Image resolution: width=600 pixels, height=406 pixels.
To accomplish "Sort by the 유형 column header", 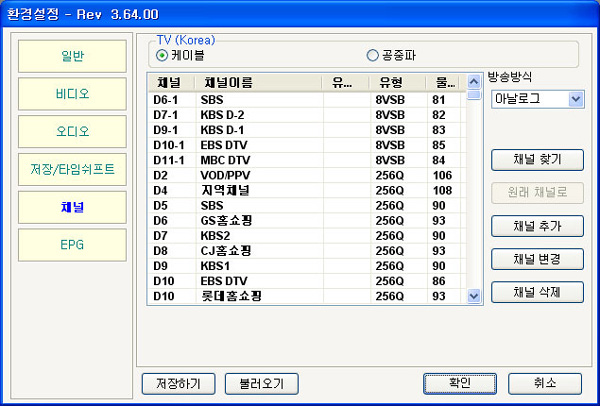I will (397, 82).
